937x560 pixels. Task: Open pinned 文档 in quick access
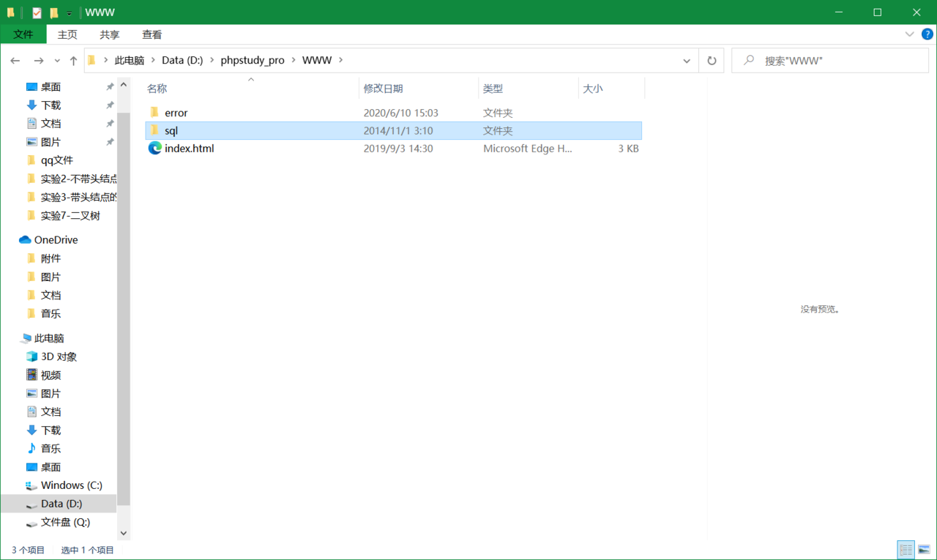(51, 124)
